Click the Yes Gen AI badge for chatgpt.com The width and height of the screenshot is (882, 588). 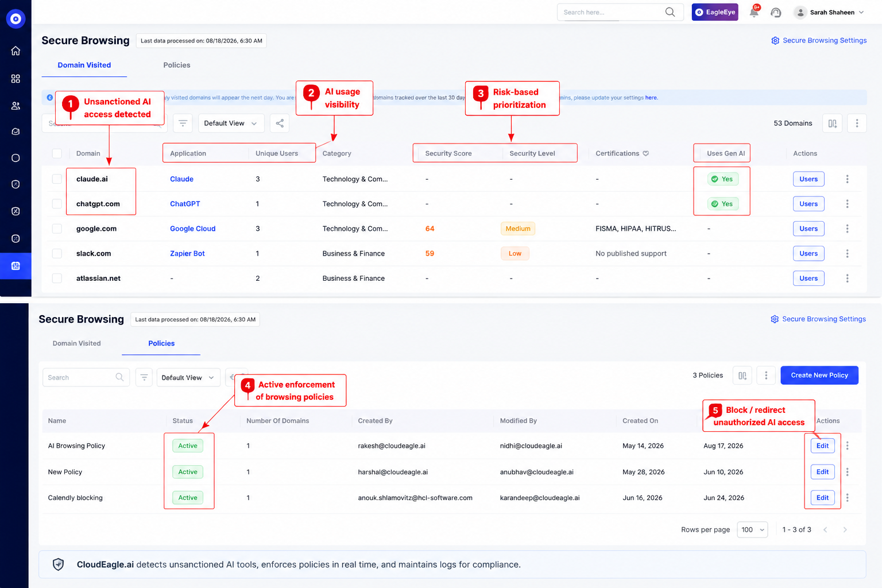tap(723, 204)
